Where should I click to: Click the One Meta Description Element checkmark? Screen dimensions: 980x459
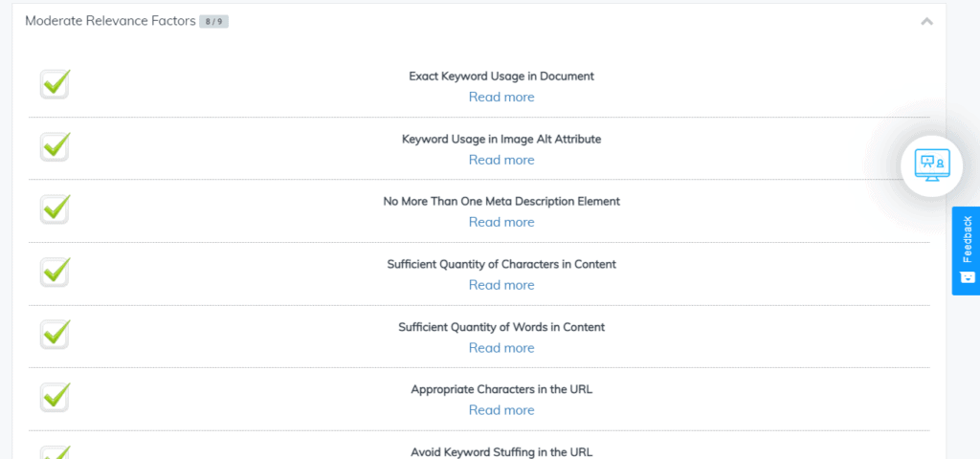tap(55, 208)
